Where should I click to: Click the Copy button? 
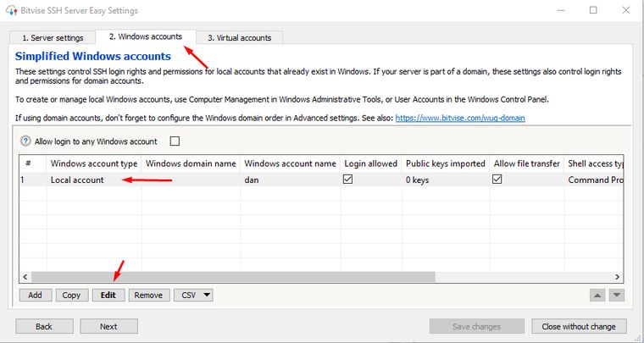point(71,295)
